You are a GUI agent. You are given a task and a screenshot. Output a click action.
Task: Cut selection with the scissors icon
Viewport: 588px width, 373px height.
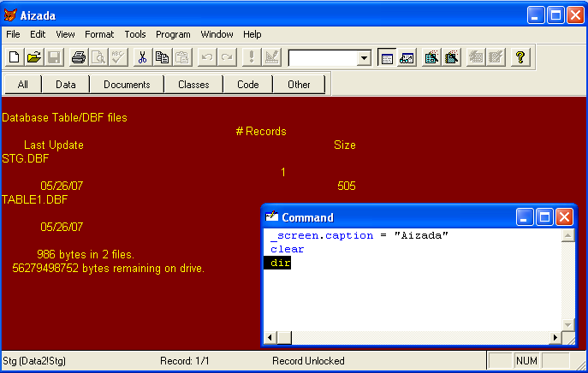pos(142,57)
